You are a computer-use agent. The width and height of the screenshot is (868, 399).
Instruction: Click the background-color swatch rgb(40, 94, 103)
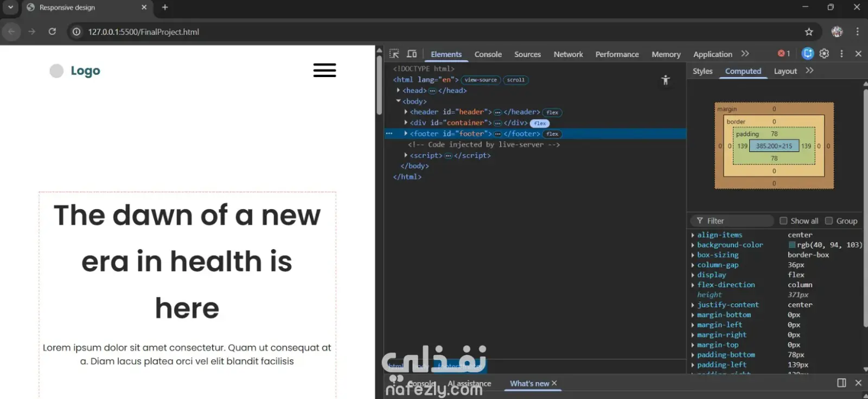[x=792, y=245]
